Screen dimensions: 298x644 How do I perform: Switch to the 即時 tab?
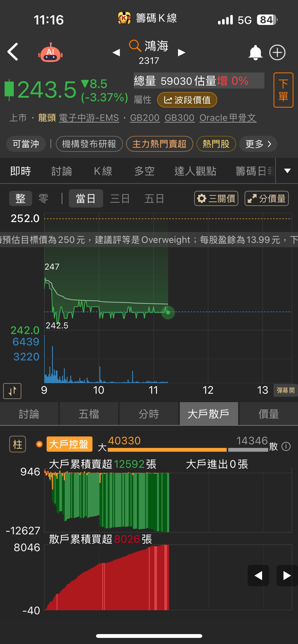(20, 171)
